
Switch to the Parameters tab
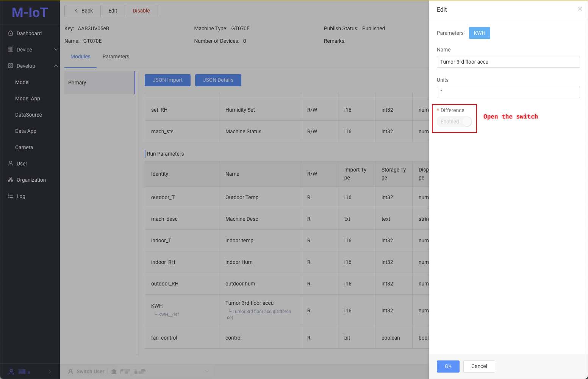click(x=116, y=56)
